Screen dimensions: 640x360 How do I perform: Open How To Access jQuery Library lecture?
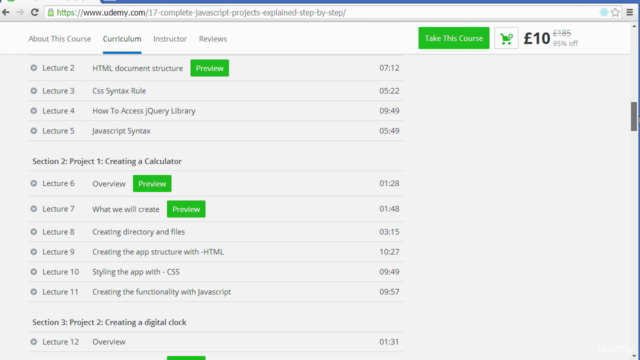[x=144, y=111]
